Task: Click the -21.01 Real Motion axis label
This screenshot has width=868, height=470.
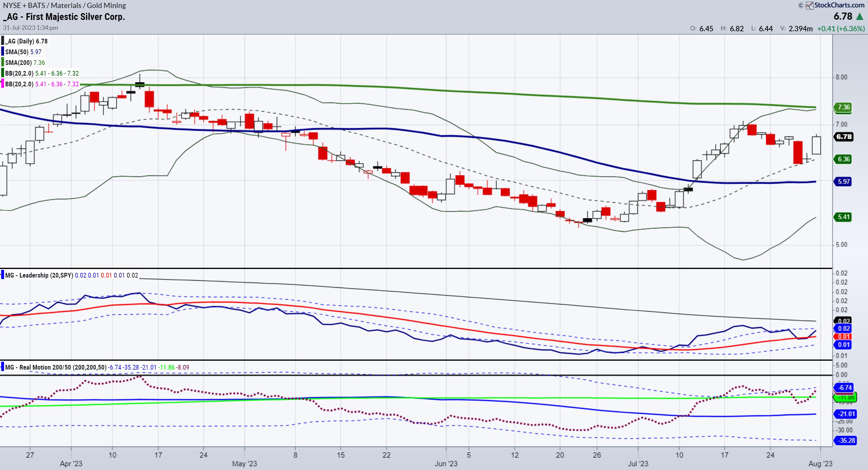Action: (x=845, y=414)
